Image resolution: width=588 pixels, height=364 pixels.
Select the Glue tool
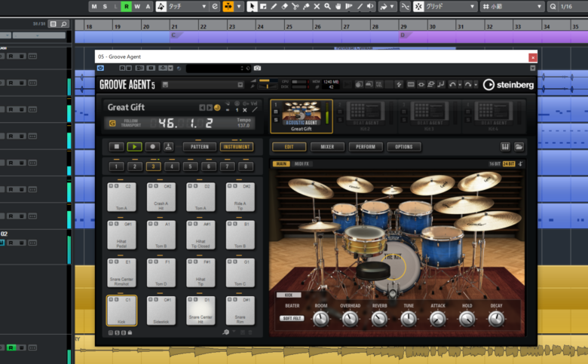(x=306, y=6)
